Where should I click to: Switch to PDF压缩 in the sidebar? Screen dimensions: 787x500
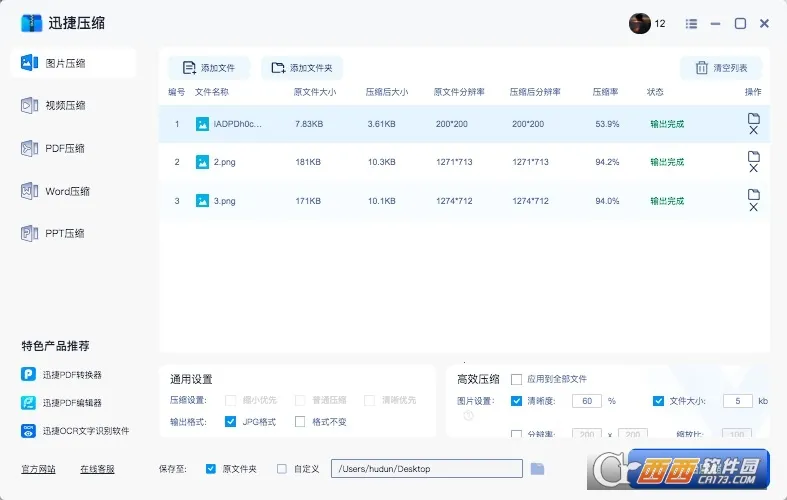(65, 149)
